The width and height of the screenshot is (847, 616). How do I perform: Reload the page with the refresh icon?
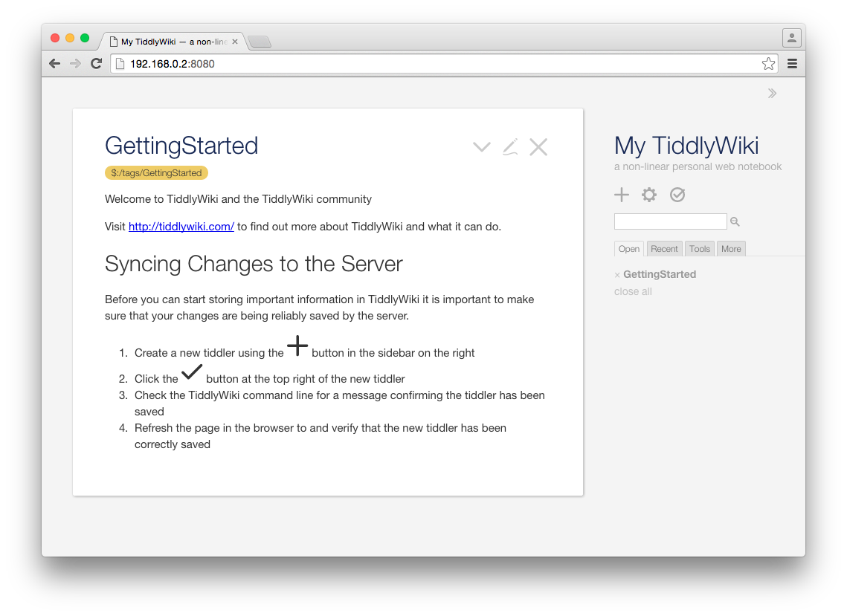coord(96,64)
